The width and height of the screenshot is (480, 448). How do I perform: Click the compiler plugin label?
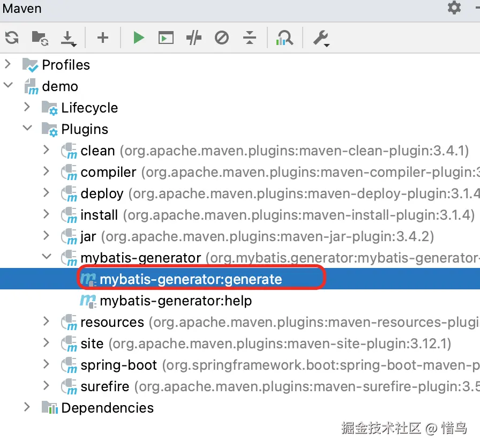(x=108, y=172)
